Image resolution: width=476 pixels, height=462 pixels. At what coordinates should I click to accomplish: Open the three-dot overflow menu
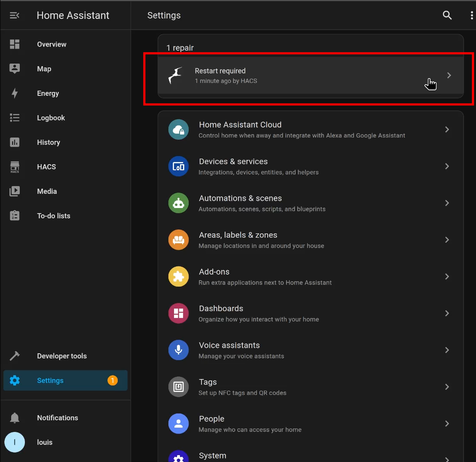tap(471, 15)
